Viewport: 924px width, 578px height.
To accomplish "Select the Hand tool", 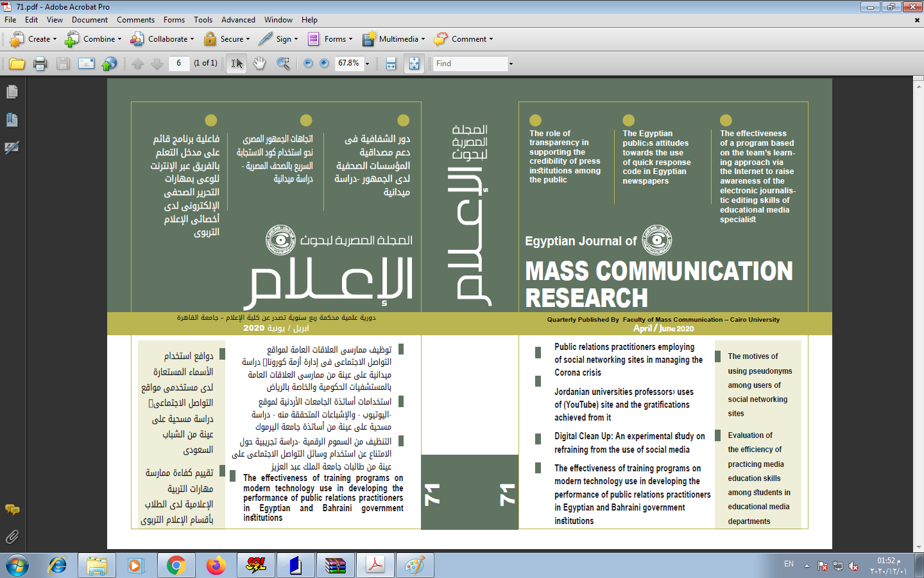I will pos(259,64).
